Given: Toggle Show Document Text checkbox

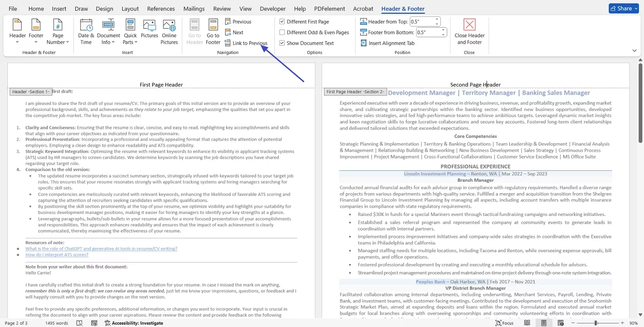Looking at the screenshot, I should pos(282,43).
